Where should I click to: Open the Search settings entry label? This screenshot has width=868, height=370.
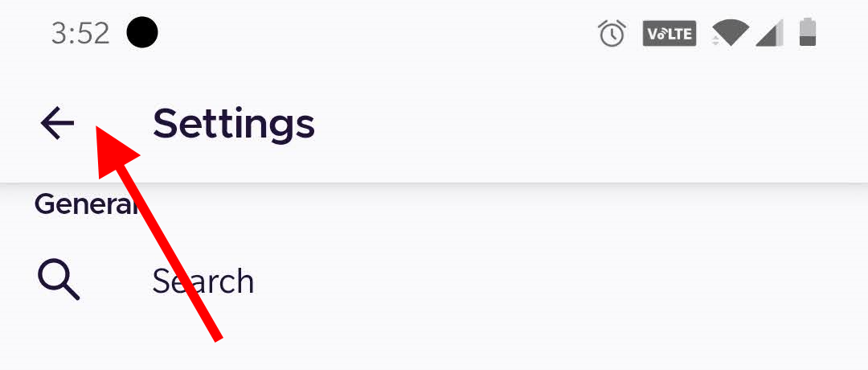(x=203, y=282)
